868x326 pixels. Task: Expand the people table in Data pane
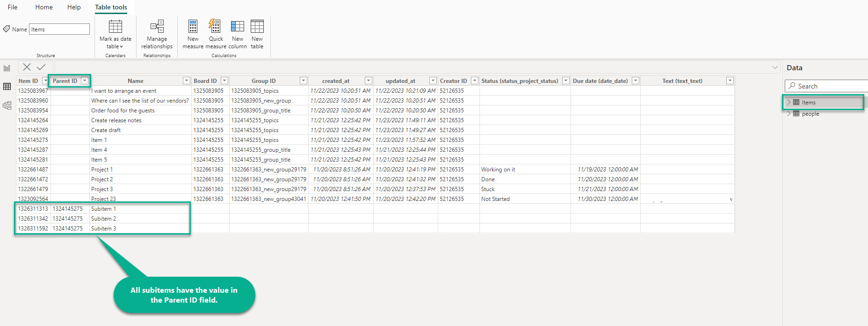pos(789,114)
